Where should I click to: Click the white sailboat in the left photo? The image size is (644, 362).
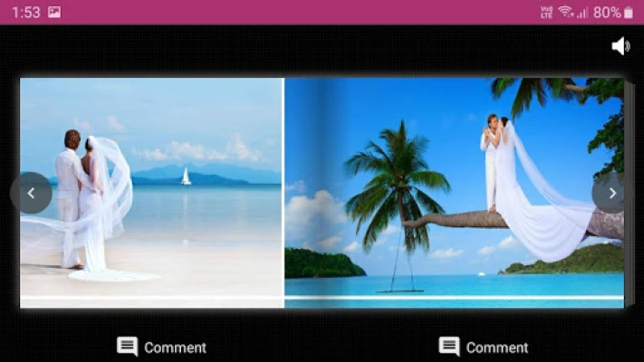coord(186,176)
